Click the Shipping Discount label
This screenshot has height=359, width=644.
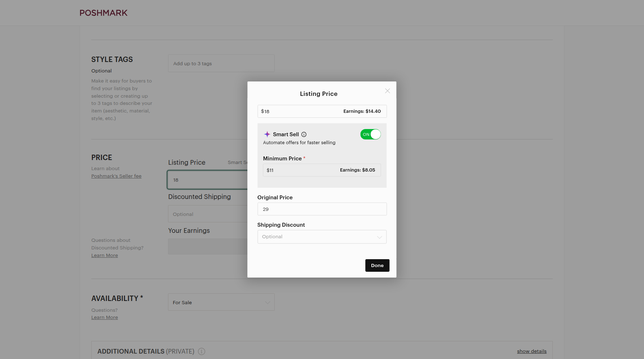[281, 225]
